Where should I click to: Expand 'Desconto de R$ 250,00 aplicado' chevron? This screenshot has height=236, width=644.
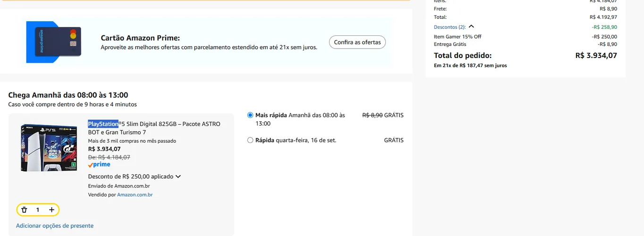[178, 177]
